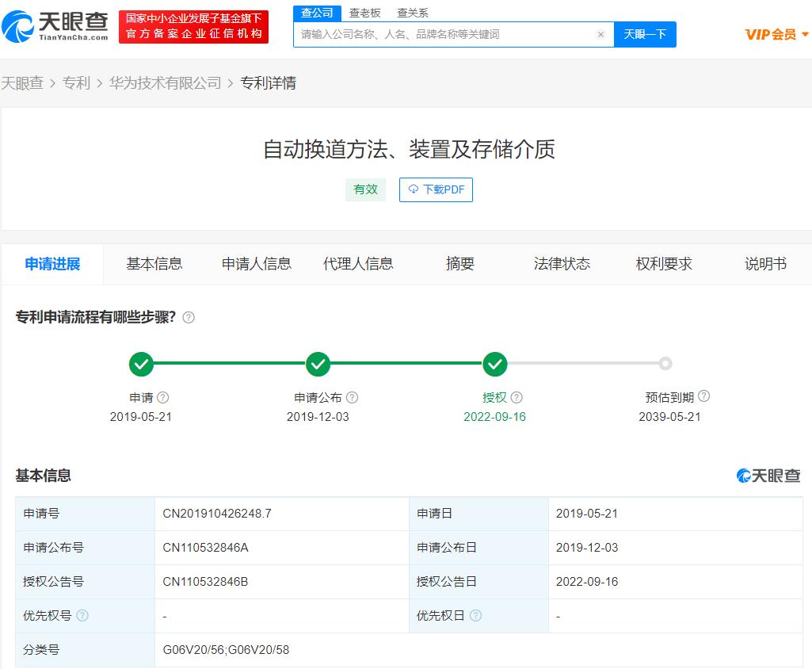This screenshot has width=812, height=669.
Task: Click the download icon inside 下载PDF button
Action: coord(413,189)
